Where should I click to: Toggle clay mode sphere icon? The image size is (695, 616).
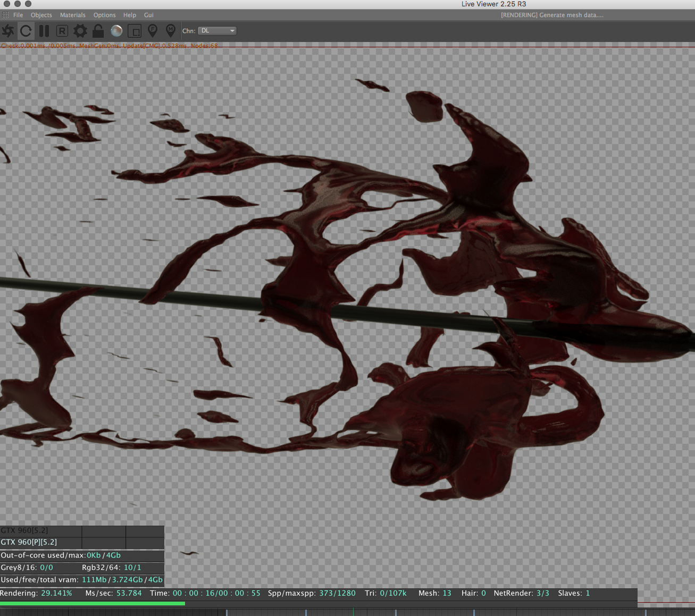click(116, 31)
